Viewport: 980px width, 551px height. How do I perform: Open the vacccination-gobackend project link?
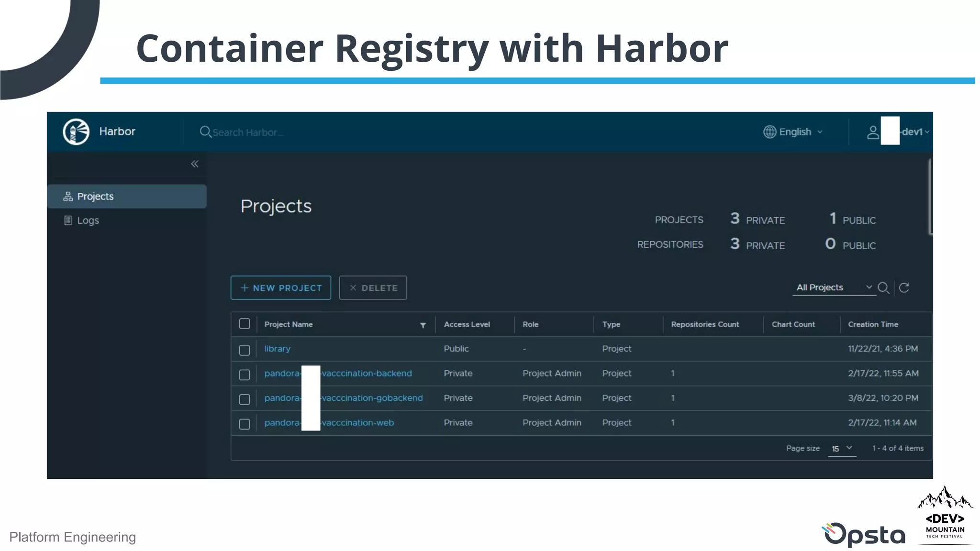344,398
